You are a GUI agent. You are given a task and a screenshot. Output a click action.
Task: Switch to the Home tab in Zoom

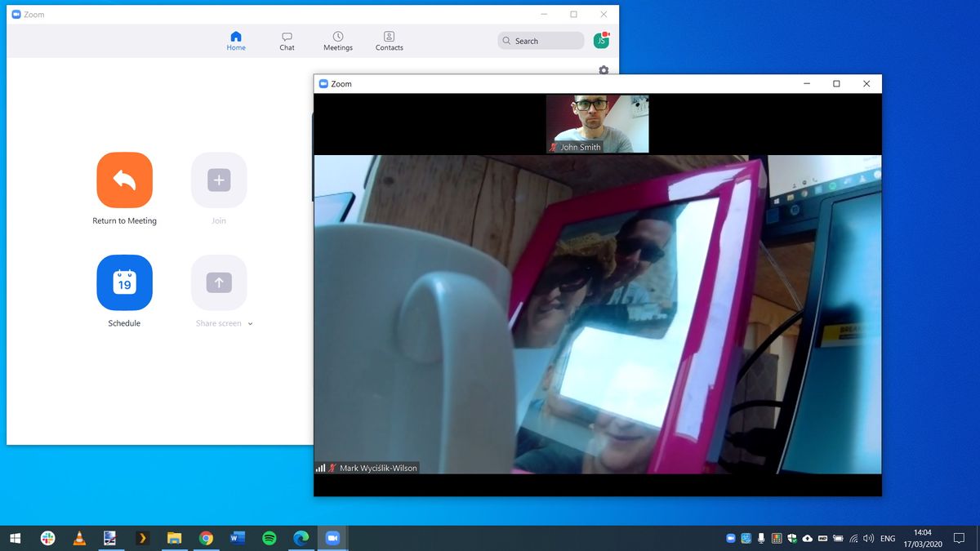pyautogui.click(x=235, y=40)
